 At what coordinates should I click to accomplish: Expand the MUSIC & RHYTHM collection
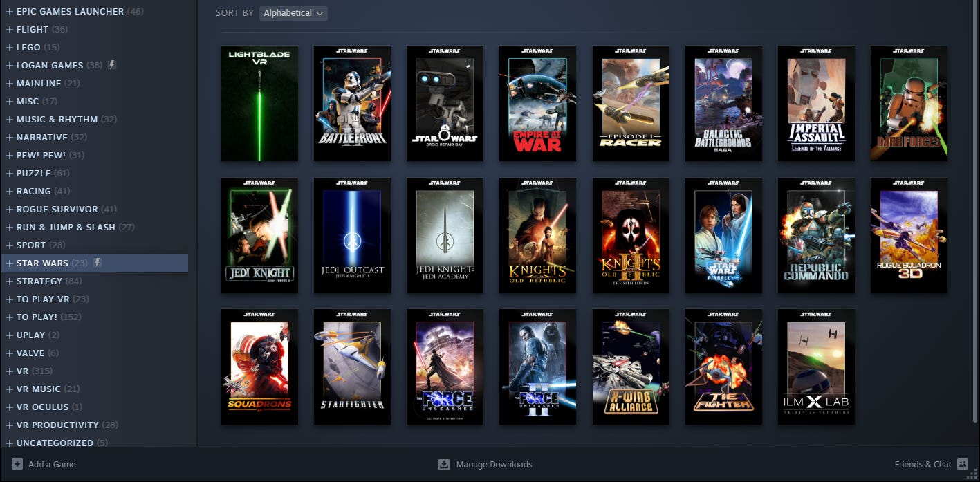[x=10, y=119]
